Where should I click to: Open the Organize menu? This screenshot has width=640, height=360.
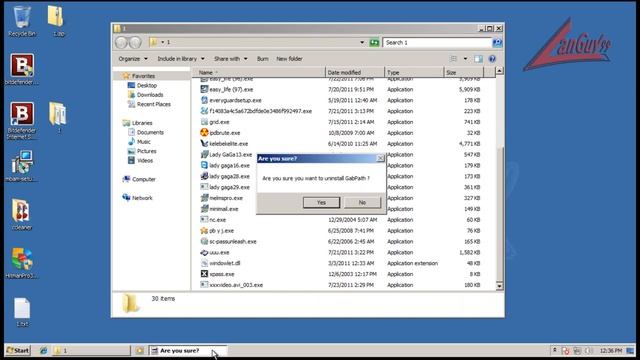coord(133,59)
